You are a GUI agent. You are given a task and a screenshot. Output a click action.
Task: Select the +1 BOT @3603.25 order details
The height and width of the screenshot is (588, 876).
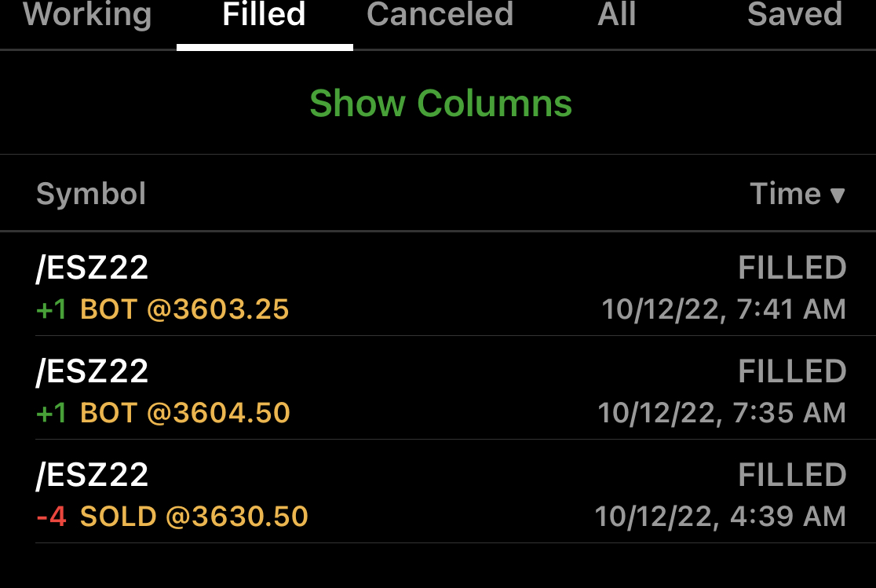pos(162,310)
